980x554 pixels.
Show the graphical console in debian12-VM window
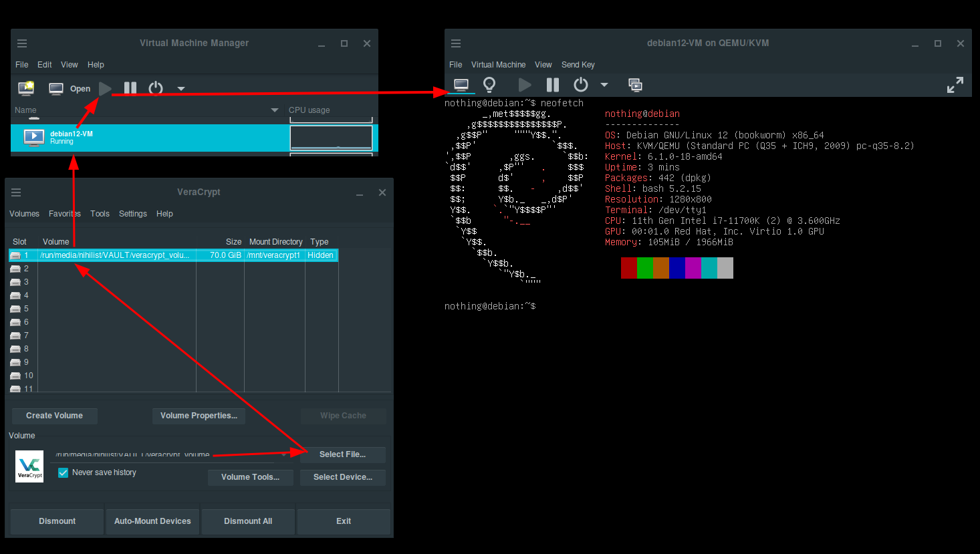pyautogui.click(x=461, y=85)
